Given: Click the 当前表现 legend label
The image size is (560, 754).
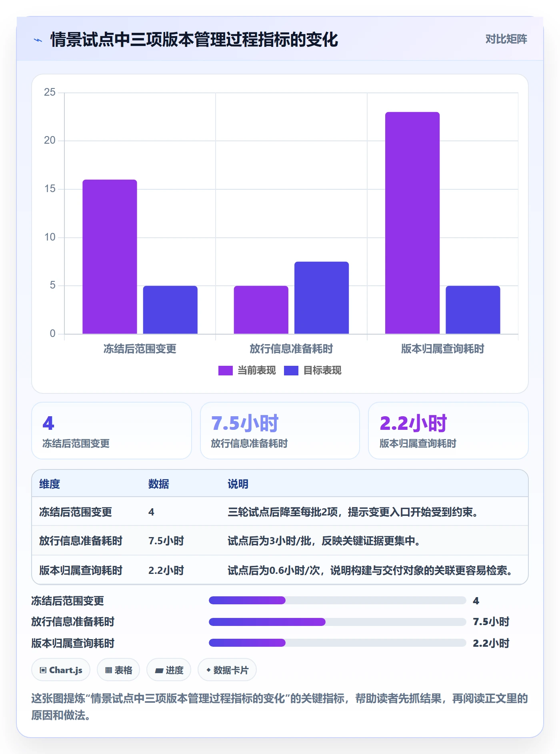Looking at the screenshot, I should pos(256,371).
